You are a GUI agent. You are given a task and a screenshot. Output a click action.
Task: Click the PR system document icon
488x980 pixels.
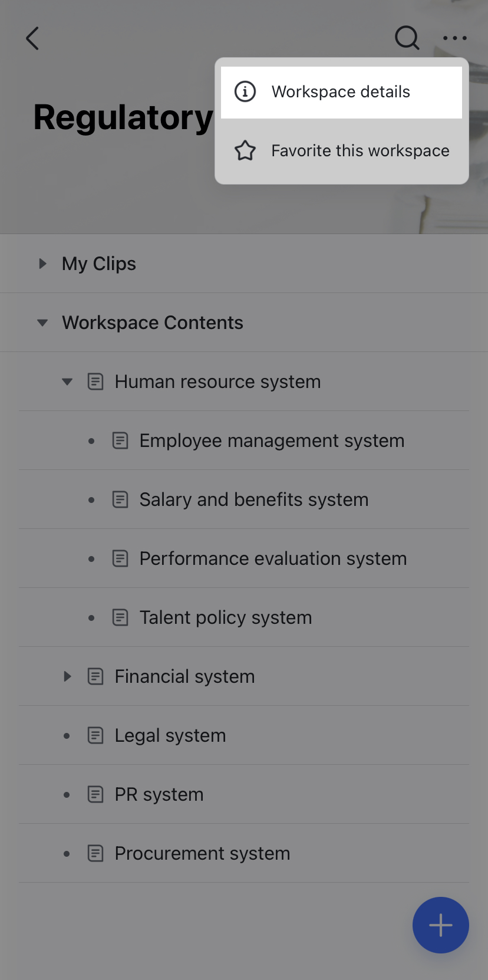pyautogui.click(x=95, y=794)
